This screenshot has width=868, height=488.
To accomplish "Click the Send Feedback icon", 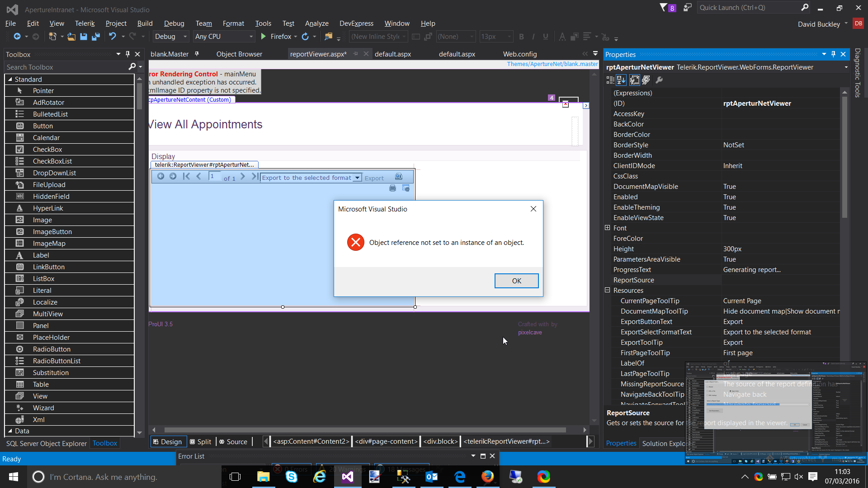I will point(687,8).
